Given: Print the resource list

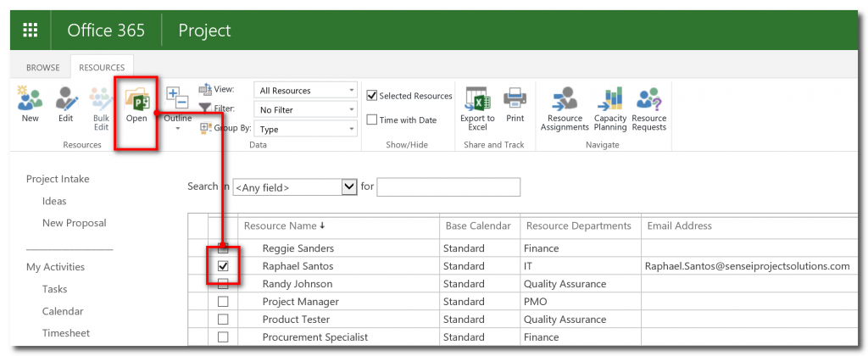Looking at the screenshot, I should pyautogui.click(x=515, y=105).
